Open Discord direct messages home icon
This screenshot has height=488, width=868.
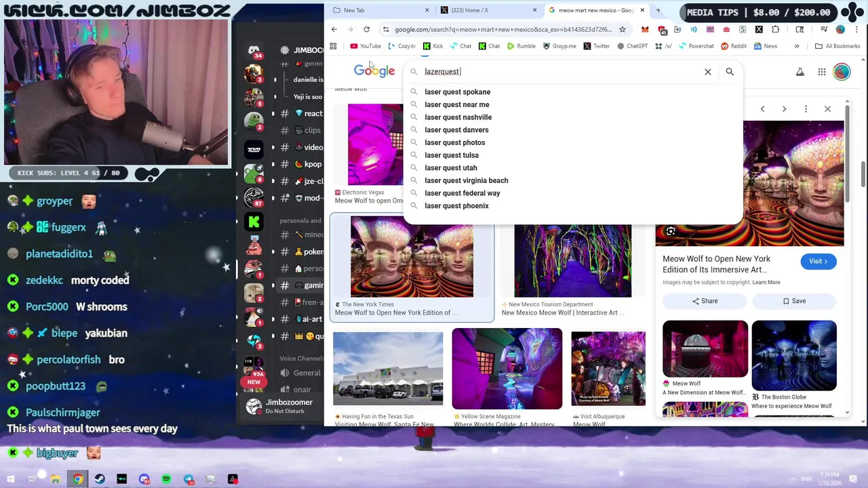pos(254,50)
